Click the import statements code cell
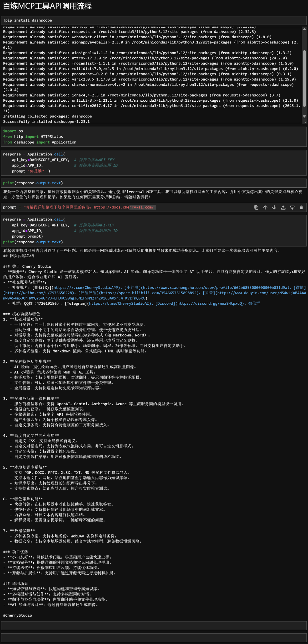Image resolution: width=308 pixels, height=644 pixels. 154,137
